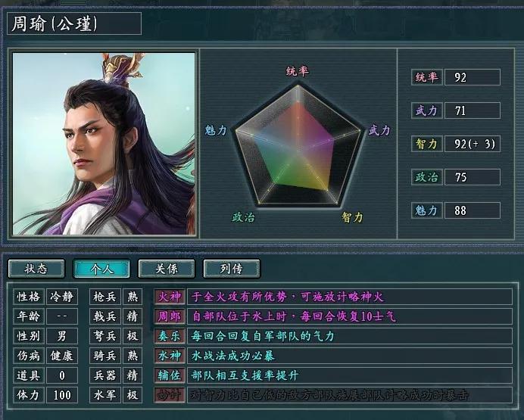Screen dimensions: 524x420
Task: Click Zhou Yu's portrait image
Action: (104, 144)
